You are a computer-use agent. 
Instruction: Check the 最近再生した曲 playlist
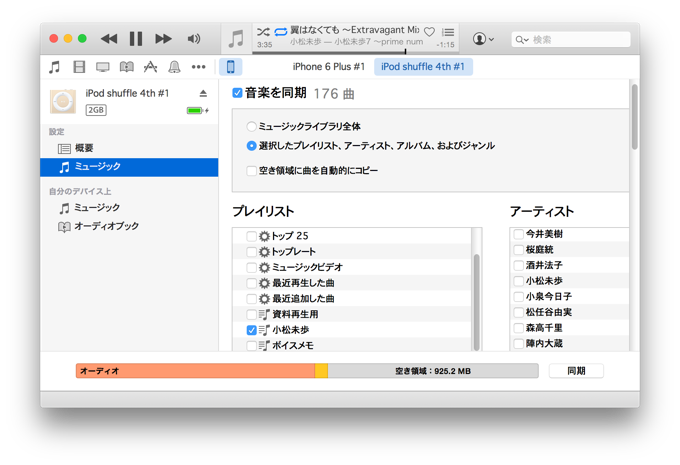[251, 283]
